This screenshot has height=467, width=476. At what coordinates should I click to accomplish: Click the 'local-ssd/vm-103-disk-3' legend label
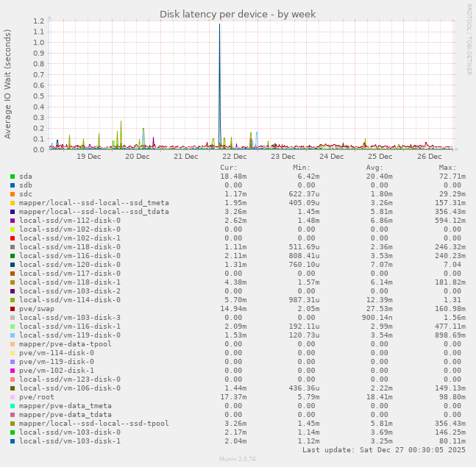[x=70, y=318]
